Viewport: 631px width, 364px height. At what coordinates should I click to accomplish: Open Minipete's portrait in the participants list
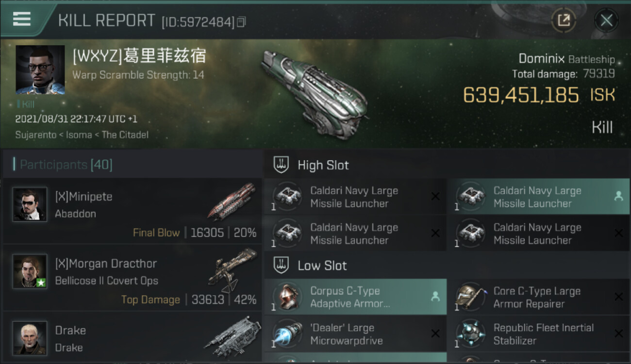pyautogui.click(x=30, y=204)
